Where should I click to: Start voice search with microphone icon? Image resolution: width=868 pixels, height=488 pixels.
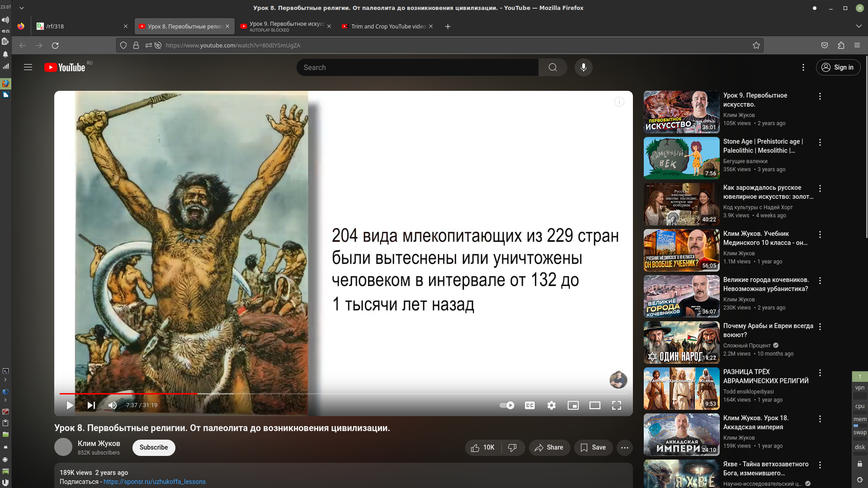coord(583,67)
